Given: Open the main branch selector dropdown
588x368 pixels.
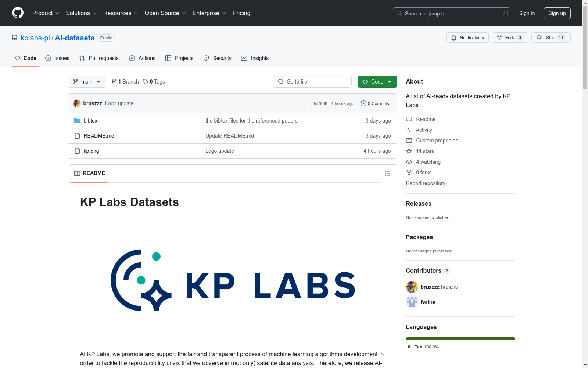Looking at the screenshot, I should pyautogui.click(x=87, y=82).
